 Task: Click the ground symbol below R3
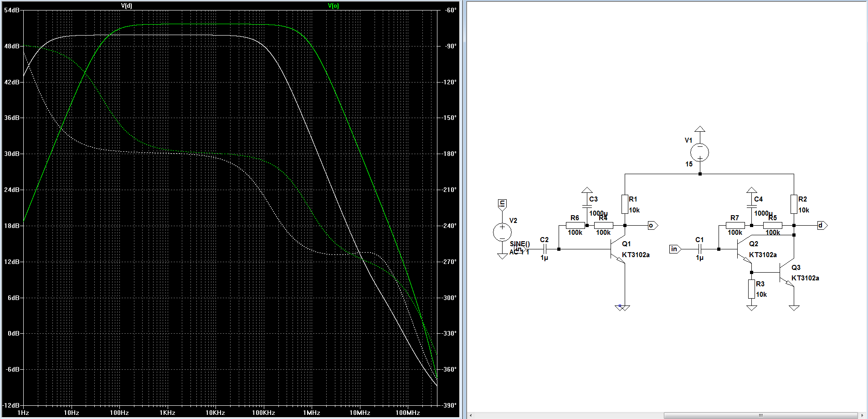(752, 308)
